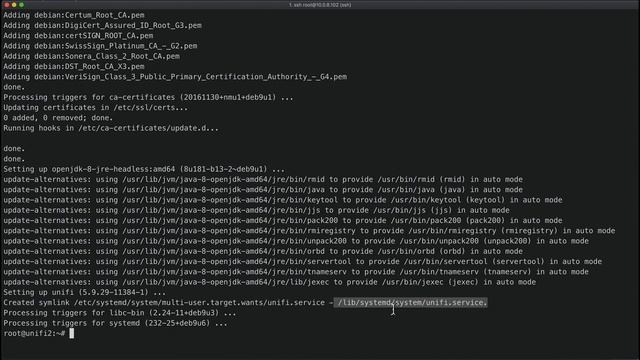Screen dimensions: 640x360
Task: Click the update-alternatives line providing /usr/bin/unpack200
Action: 296,241
